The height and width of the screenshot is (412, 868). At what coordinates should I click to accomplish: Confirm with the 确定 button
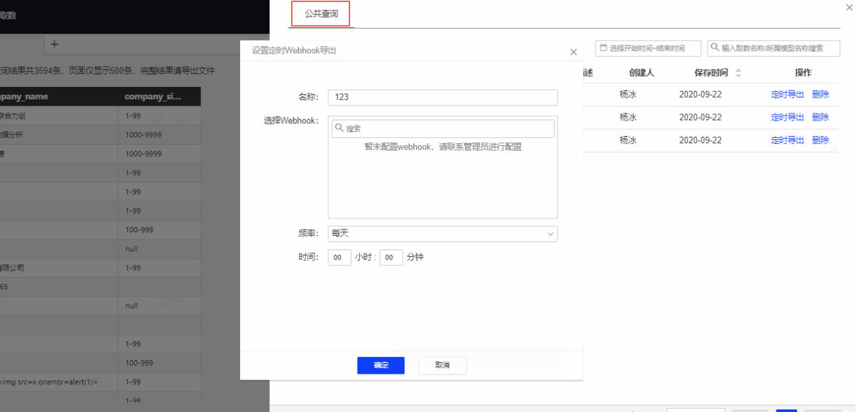381,366
